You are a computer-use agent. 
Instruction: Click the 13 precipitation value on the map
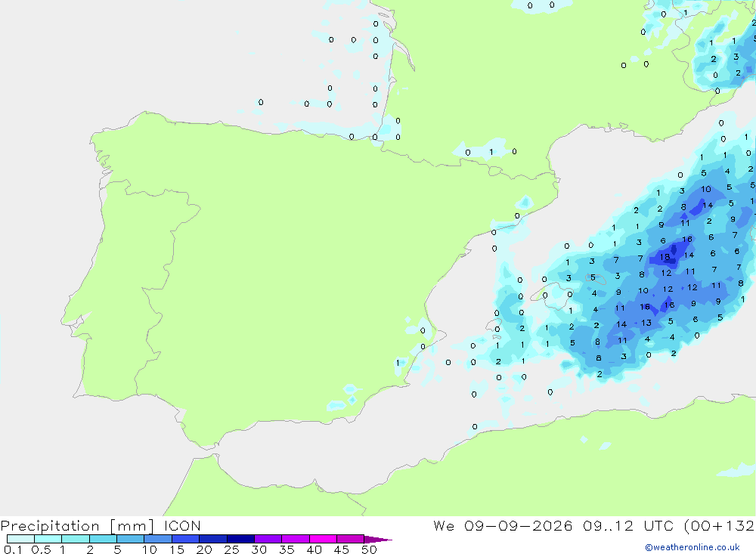click(x=646, y=323)
